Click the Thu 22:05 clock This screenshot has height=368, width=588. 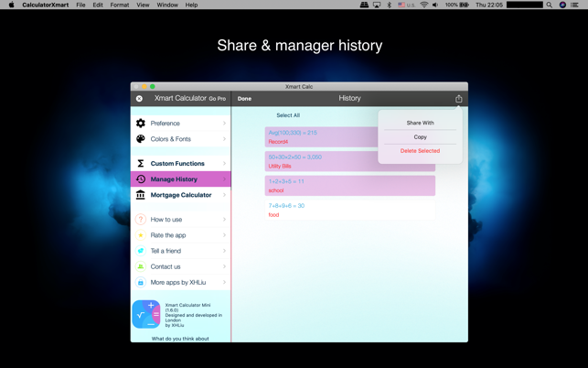click(x=489, y=5)
